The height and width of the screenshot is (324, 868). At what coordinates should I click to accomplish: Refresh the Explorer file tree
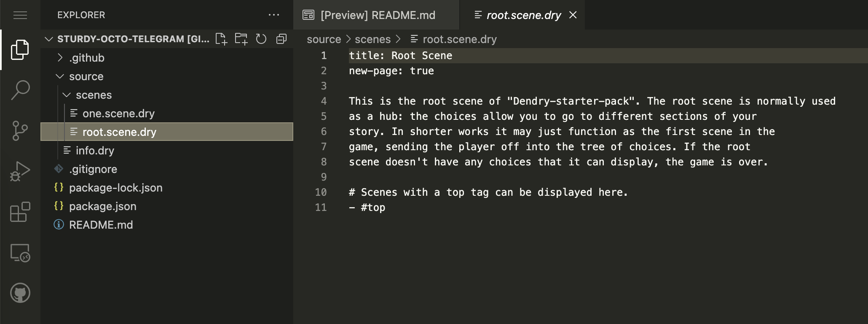pos(261,39)
